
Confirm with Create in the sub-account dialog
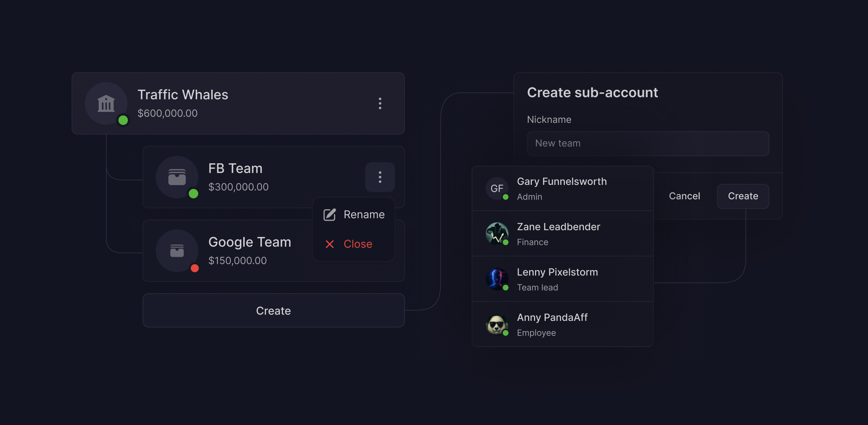click(x=743, y=196)
